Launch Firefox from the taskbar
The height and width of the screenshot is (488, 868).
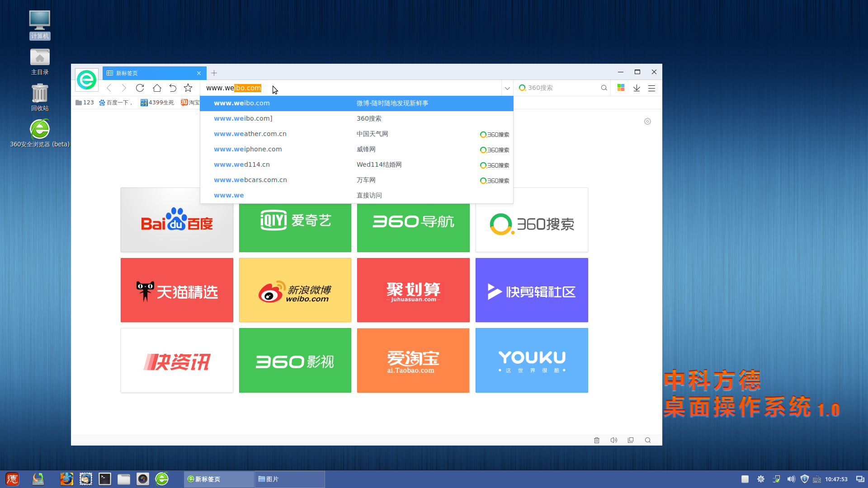tap(66, 479)
